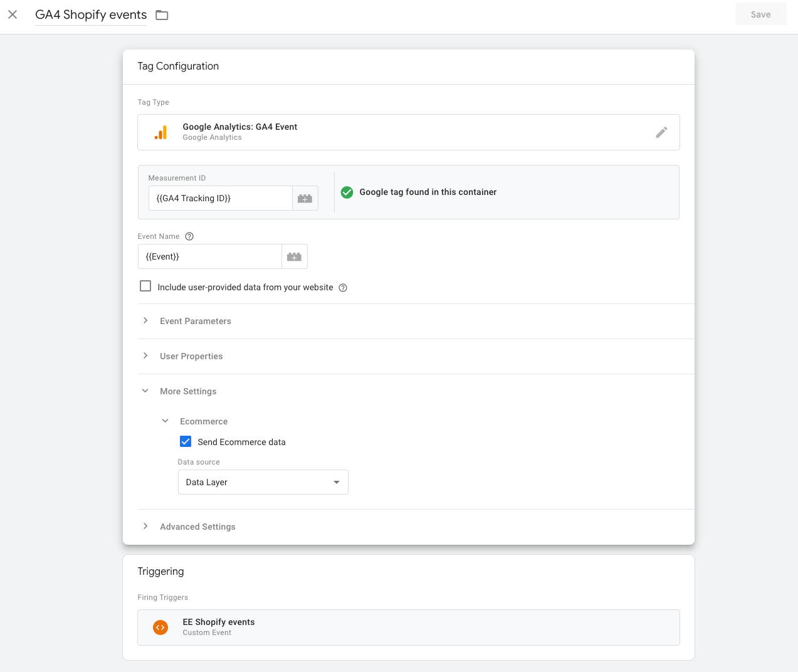Image resolution: width=798 pixels, height=672 pixels.
Task: Click help icon next to Event Name
Action: coord(189,236)
